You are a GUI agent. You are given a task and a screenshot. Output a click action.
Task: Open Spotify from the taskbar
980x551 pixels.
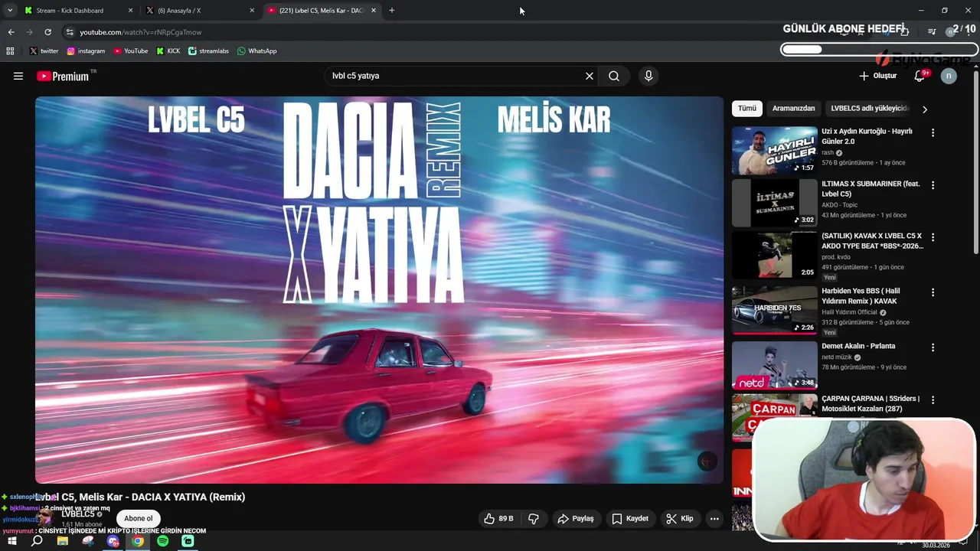point(163,541)
